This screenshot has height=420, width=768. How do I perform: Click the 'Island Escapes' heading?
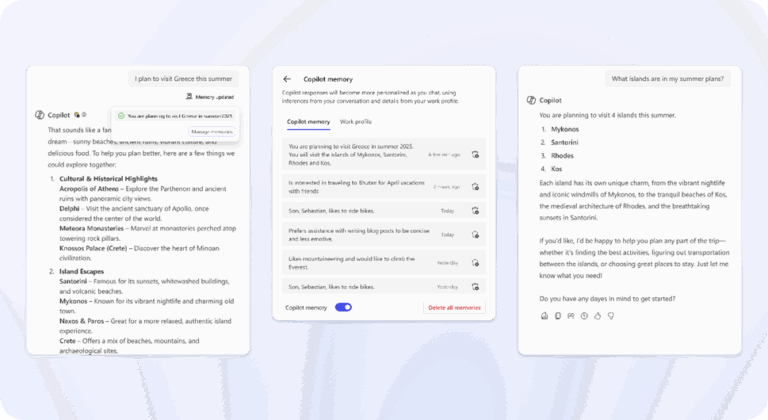[81, 272]
